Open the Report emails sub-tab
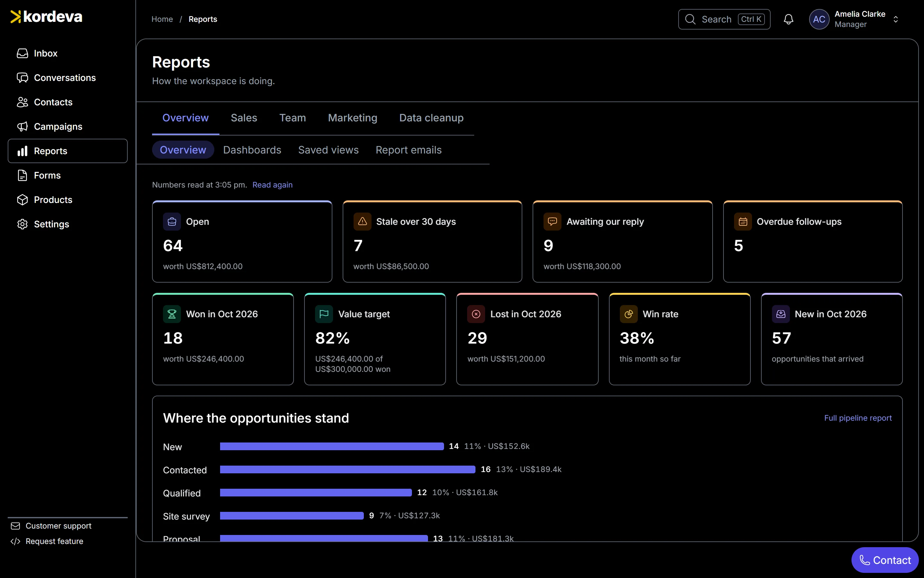The height and width of the screenshot is (578, 924). pos(408,150)
